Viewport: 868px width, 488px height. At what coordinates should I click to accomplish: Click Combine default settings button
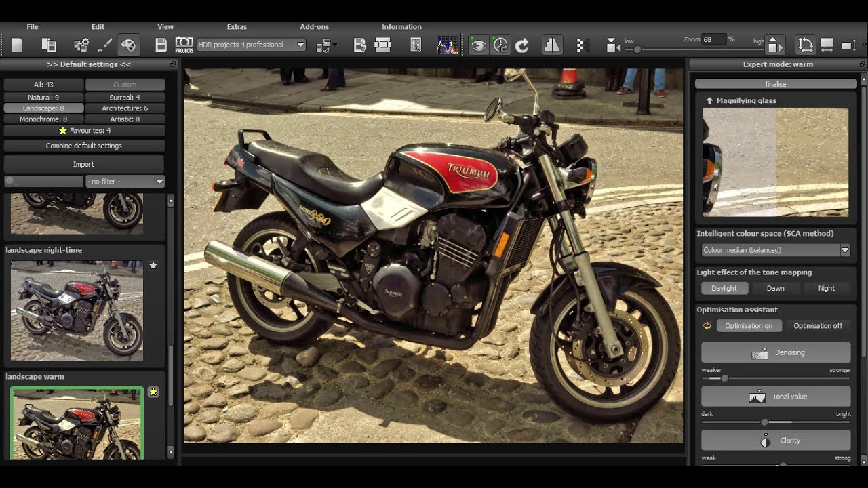(84, 146)
